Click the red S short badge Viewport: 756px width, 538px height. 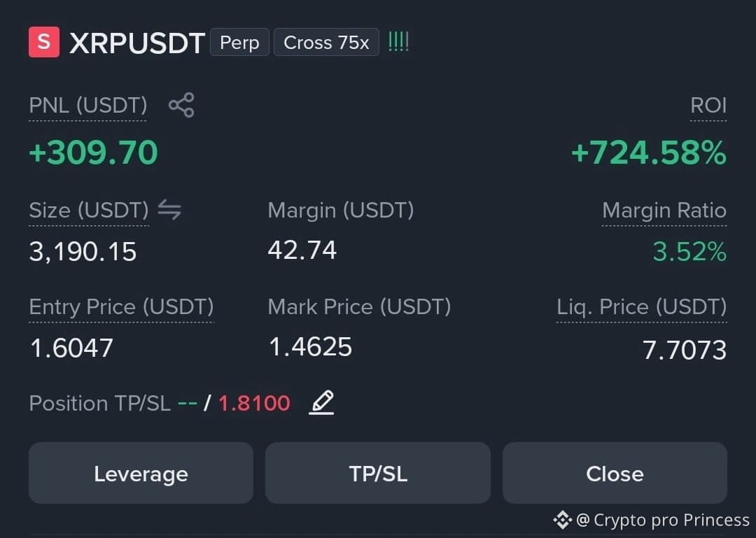[x=44, y=42]
